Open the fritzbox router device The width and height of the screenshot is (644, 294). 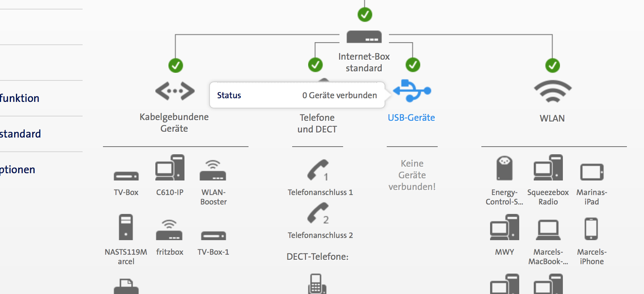tap(169, 230)
